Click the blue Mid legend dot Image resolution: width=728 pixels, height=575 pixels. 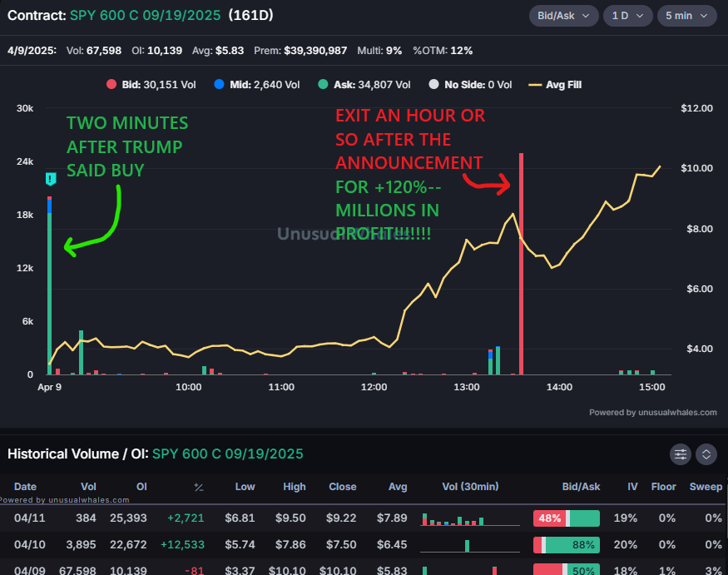coord(219,84)
